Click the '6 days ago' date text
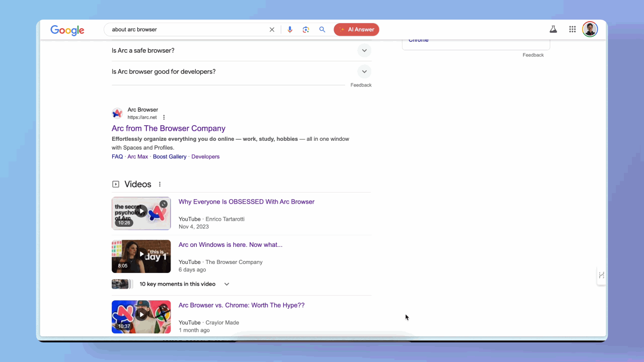This screenshot has height=362, width=644. (192, 269)
